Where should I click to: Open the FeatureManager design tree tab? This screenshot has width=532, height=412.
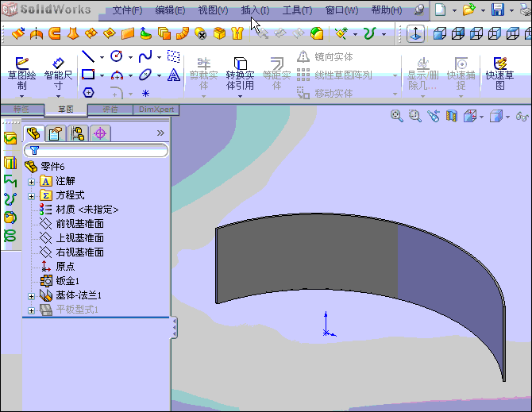click(x=33, y=133)
